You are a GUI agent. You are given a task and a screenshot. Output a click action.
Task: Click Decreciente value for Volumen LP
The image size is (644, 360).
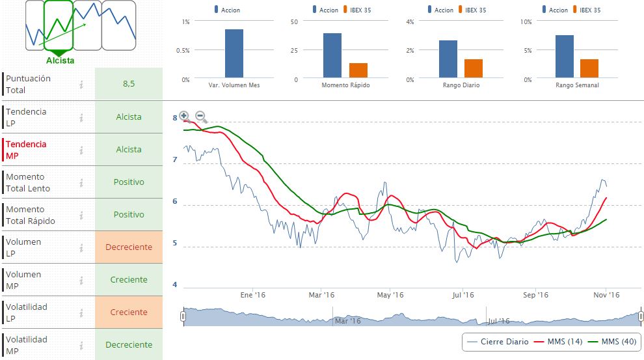tap(129, 247)
